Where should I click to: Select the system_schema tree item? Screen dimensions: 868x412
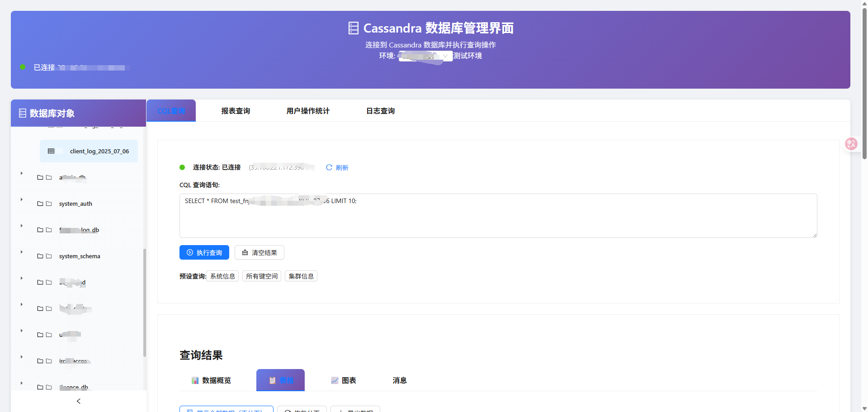80,256
